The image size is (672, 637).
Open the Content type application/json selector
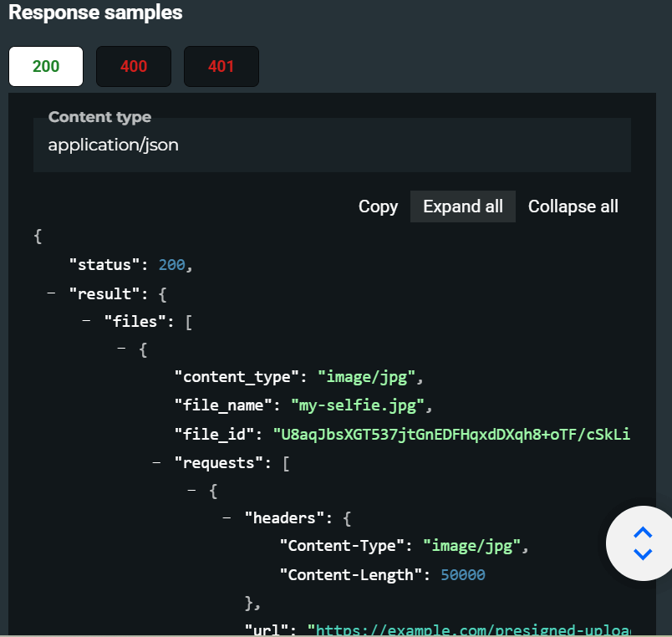point(332,145)
